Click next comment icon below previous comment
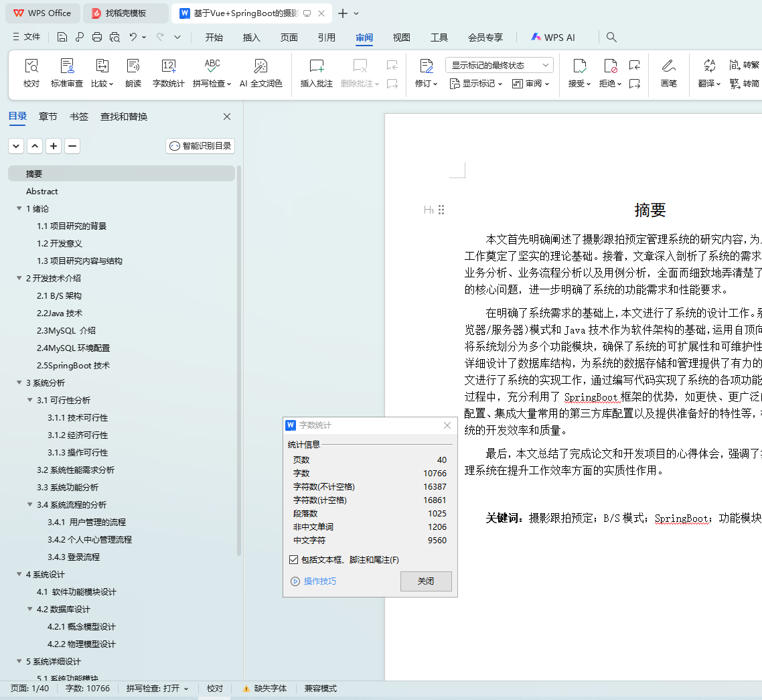Viewport: 762px width, 700px height. 392,84
